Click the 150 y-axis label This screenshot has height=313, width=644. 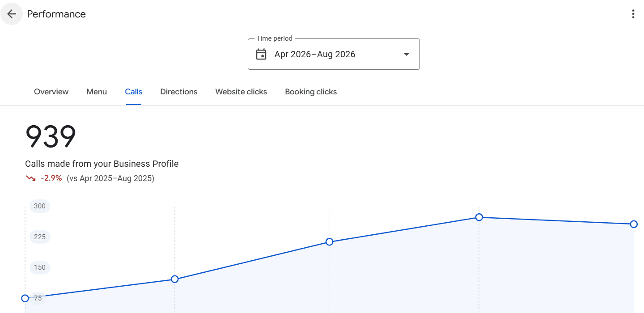tap(40, 267)
